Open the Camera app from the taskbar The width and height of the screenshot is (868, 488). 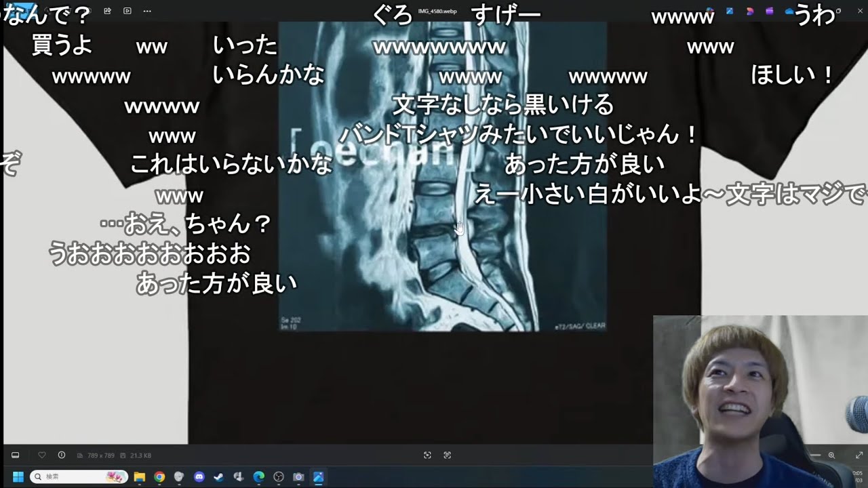pyautogui.click(x=298, y=477)
